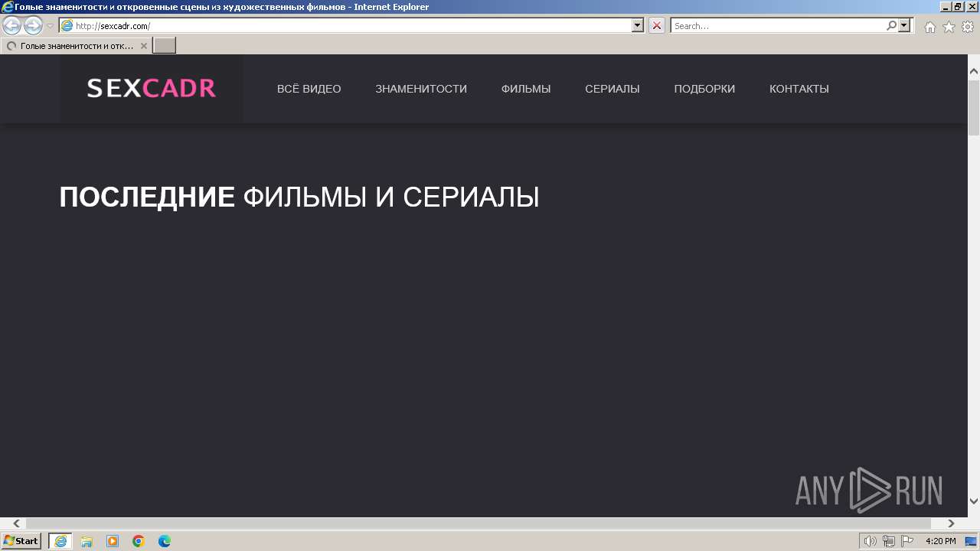Open the ЗНАМЕНИТОСТИ menu item
Viewport: 980px width, 551px height.
(421, 89)
